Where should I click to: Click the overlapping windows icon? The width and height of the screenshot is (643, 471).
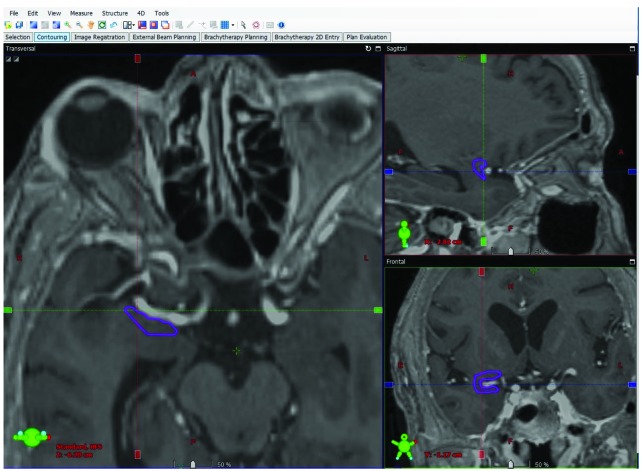(x=165, y=25)
